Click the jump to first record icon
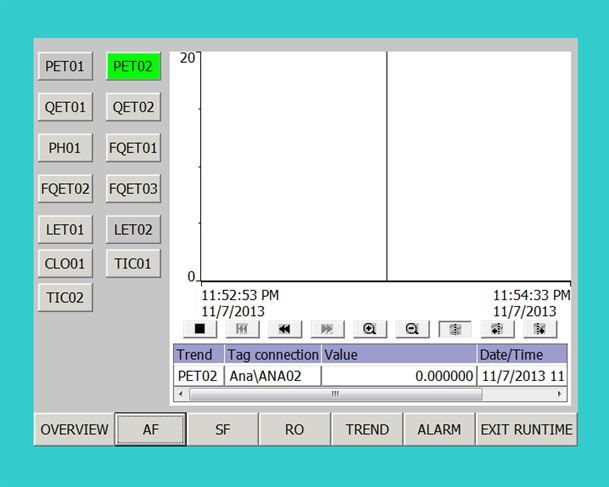This screenshot has height=487, width=609. tap(242, 329)
